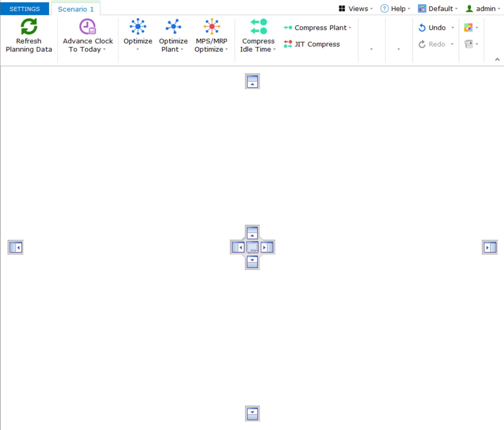Dock right using center compass right

click(267, 247)
